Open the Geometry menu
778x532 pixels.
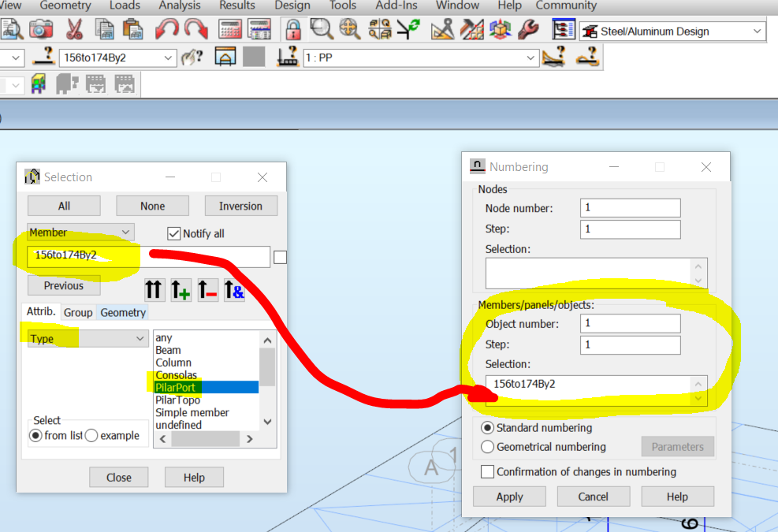(x=65, y=6)
